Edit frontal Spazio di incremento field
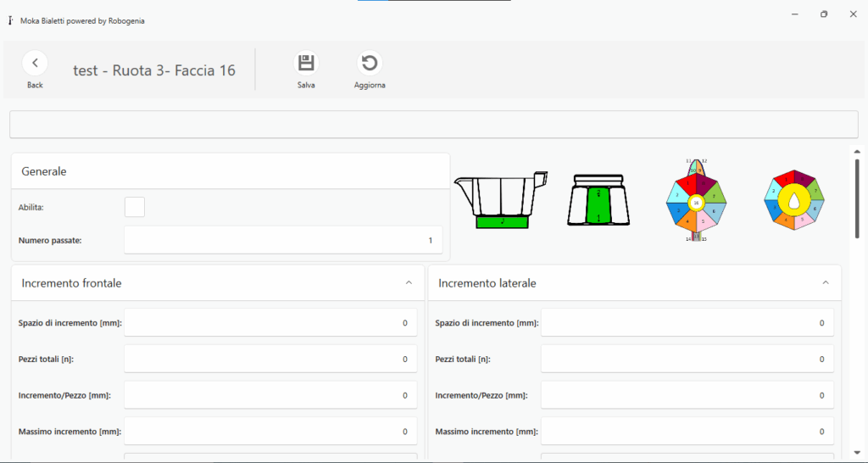Image resolution: width=868 pixels, height=463 pixels. (270, 323)
